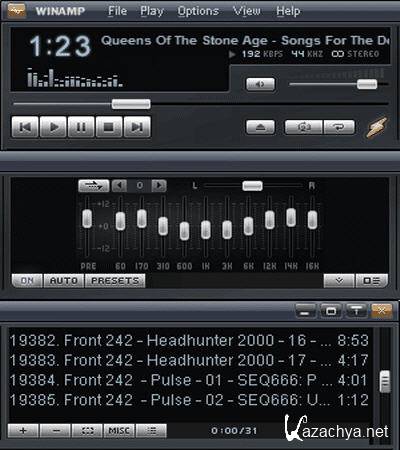Mute audio with the speaker button
Image resolution: width=400 pixels, height=450 pixels.
pos(260,84)
